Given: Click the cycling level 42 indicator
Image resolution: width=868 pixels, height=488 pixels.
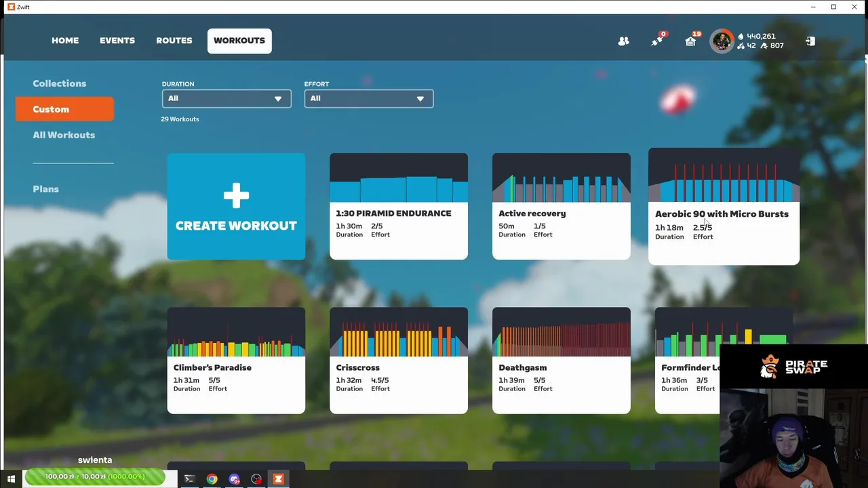Looking at the screenshot, I should [747, 45].
